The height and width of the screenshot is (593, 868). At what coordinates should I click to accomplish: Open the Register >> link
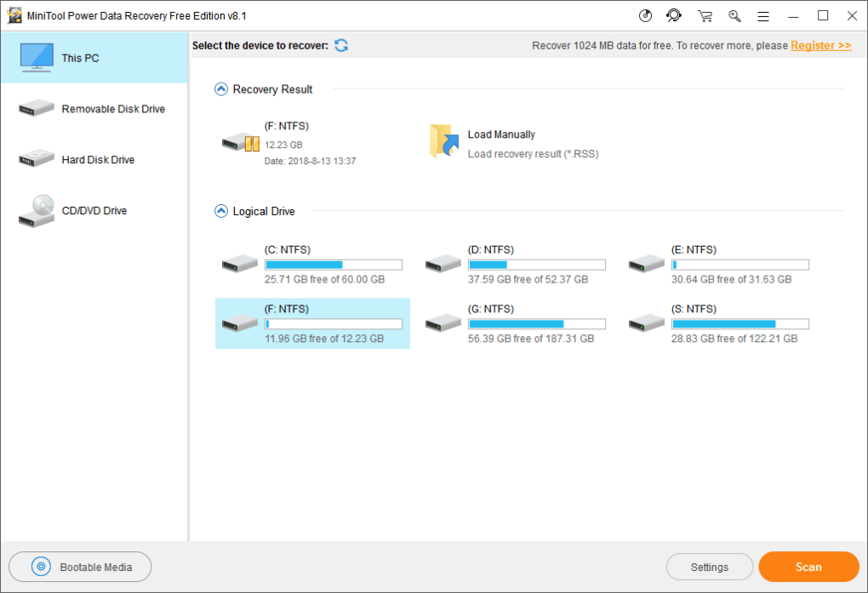coord(819,45)
